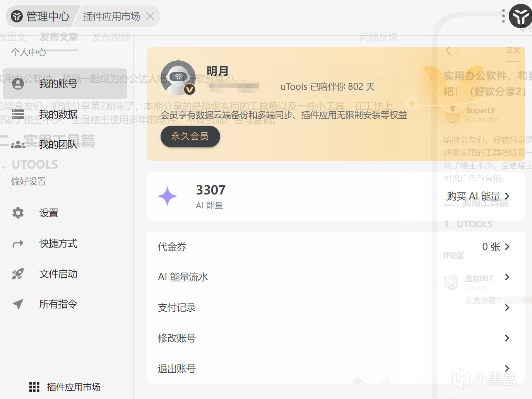Open 我的团队 in sidebar
This screenshot has height=399, width=532.
pyautogui.click(x=65, y=145)
